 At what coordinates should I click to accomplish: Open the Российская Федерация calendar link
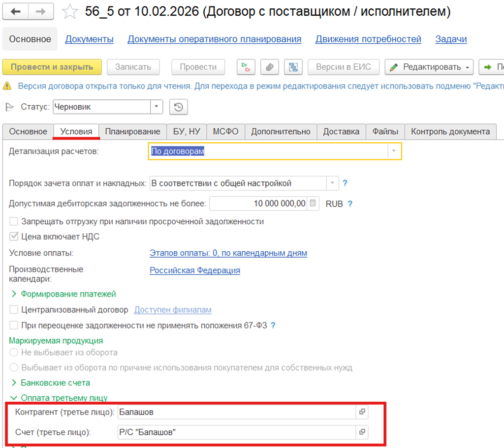click(195, 270)
